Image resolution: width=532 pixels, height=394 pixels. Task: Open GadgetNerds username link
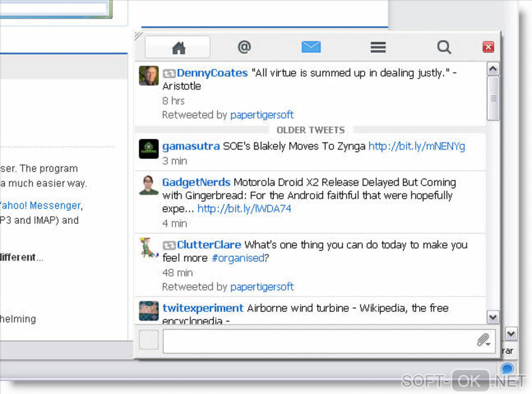pos(196,182)
